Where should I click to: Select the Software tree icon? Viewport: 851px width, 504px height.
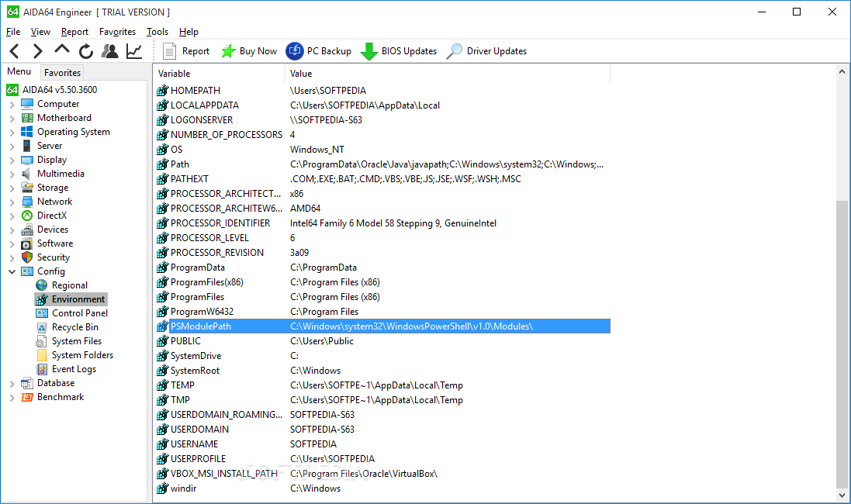coord(27,243)
